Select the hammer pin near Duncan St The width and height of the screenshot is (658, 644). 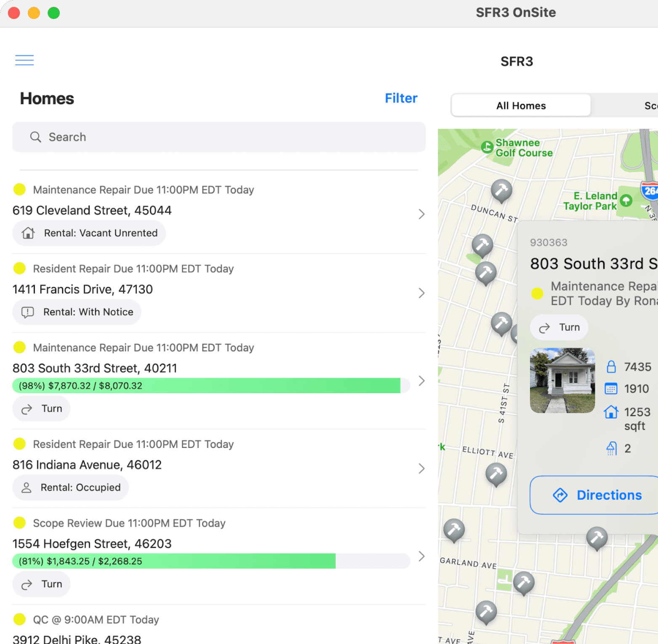click(x=501, y=191)
